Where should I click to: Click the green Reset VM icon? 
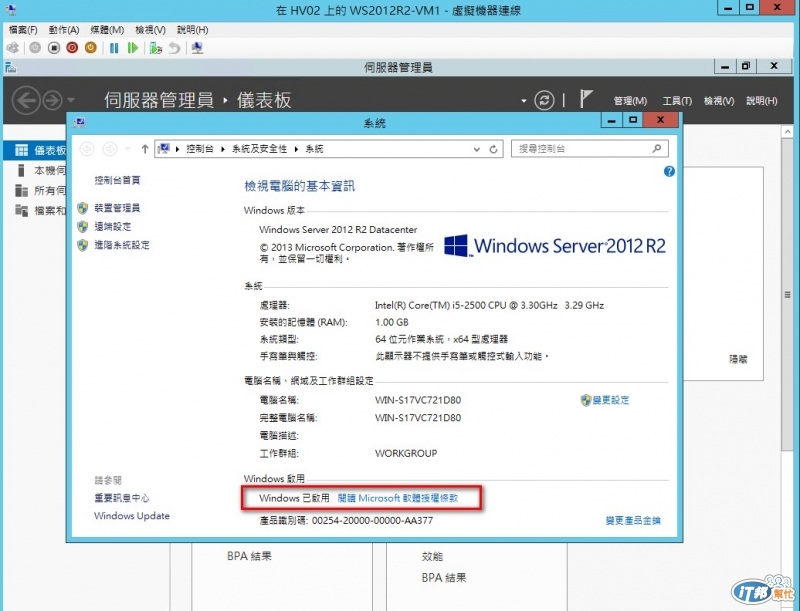click(133, 48)
